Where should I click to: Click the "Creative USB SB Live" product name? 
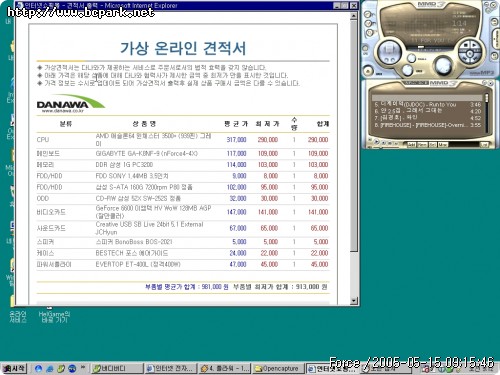(x=149, y=228)
